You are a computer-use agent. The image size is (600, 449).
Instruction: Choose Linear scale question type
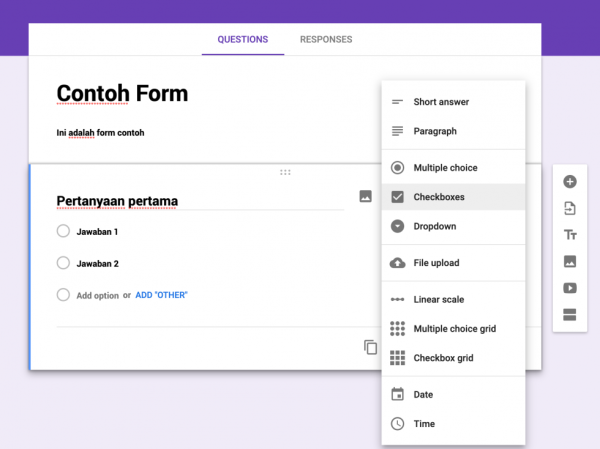(453, 299)
